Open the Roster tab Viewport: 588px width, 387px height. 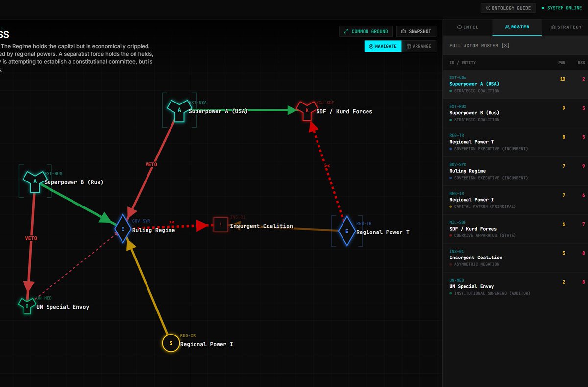(x=517, y=27)
